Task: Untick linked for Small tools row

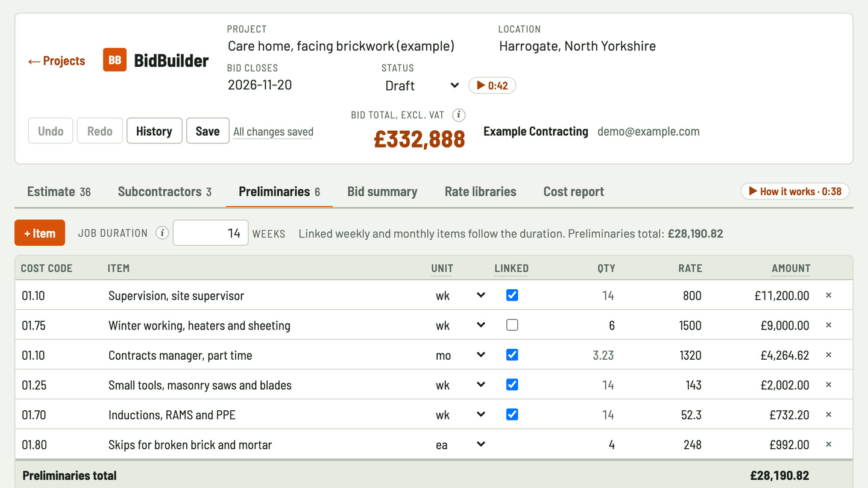Action: pos(512,384)
